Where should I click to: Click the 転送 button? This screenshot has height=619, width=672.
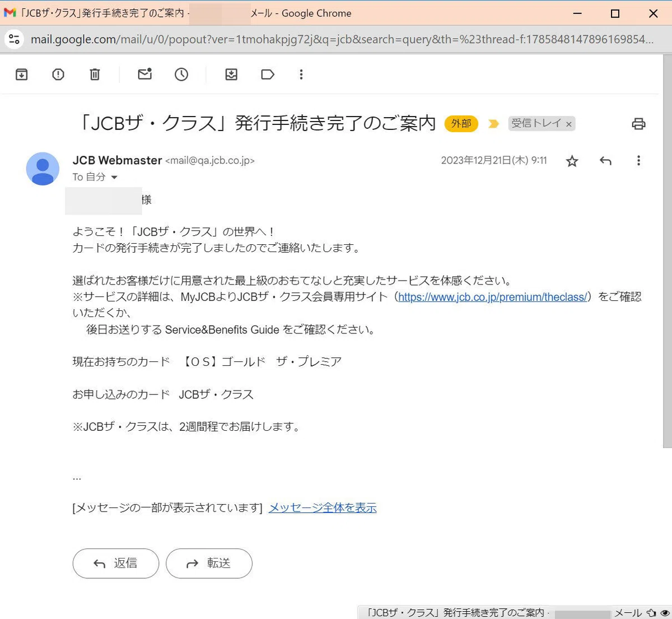(209, 563)
